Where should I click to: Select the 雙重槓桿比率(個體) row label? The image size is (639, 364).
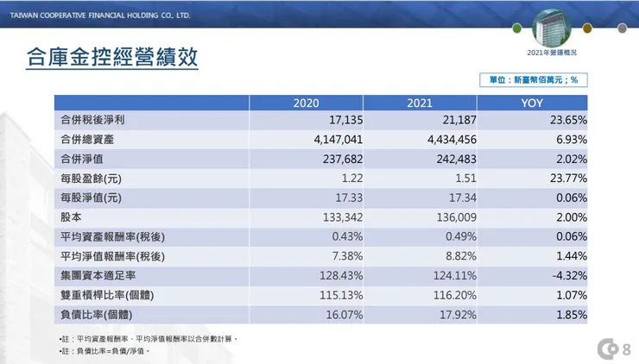[107, 295]
